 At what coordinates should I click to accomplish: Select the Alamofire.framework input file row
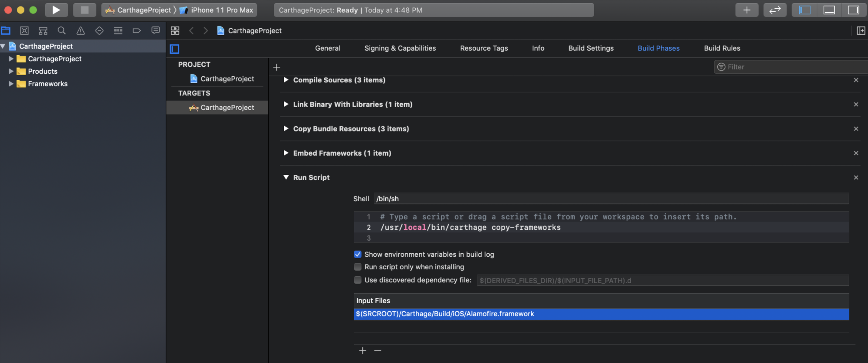click(x=601, y=314)
